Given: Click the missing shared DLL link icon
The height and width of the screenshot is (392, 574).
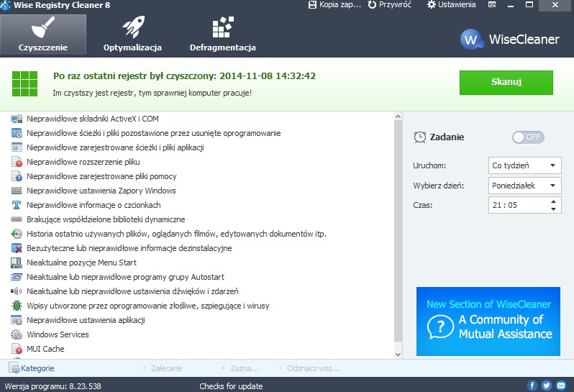Looking at the screenshot, I should [x=17, y=219].
